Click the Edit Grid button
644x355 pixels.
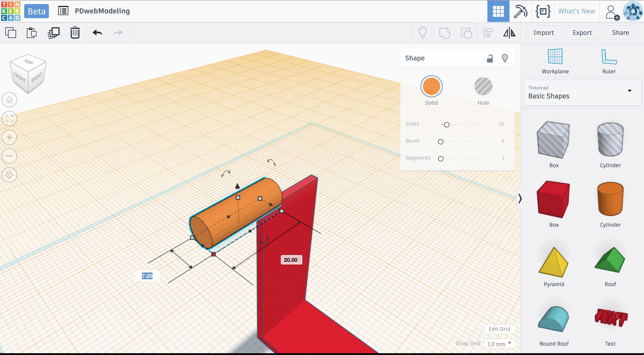(499, 329)
